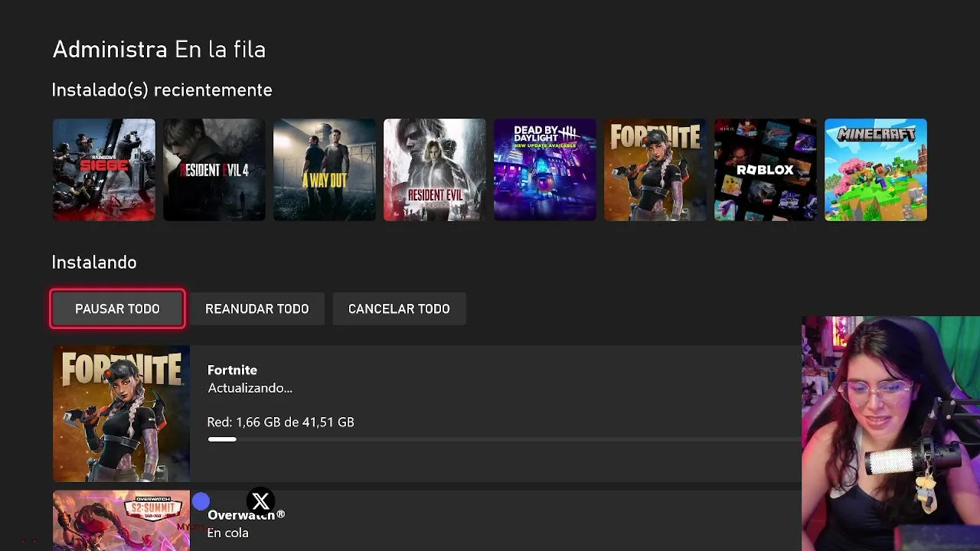
Task: Select the Resident Evil 4 tile
Action: pos(214,170)
